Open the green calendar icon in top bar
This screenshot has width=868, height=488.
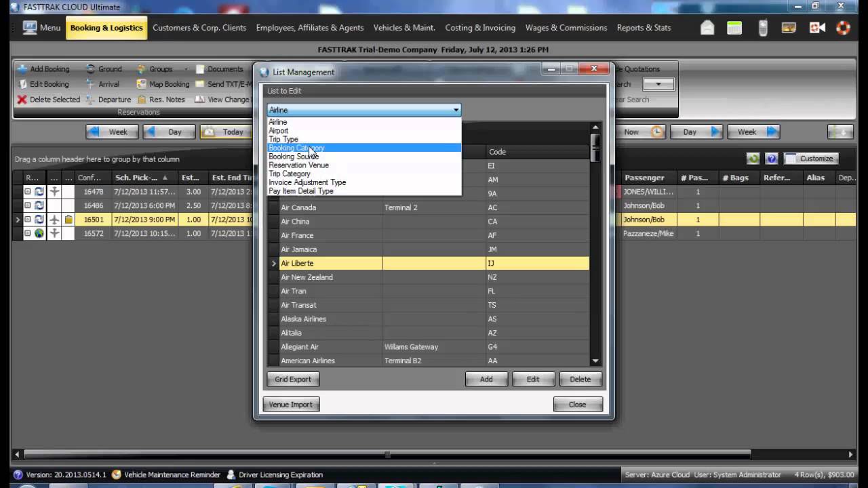(x=734, y=28)
